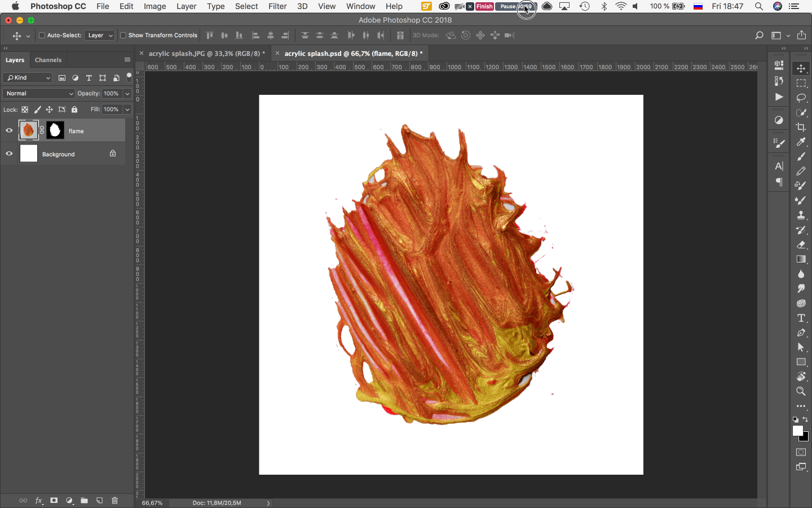This screenshot has width=812, height=508.
Task: Enable Show Transform Controls checkbox
Action: (x=123, y=35)
